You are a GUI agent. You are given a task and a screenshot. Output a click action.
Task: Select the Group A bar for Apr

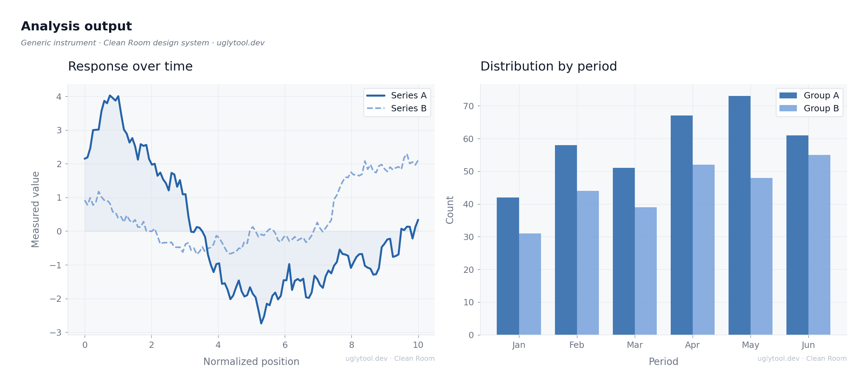(682, 225)
